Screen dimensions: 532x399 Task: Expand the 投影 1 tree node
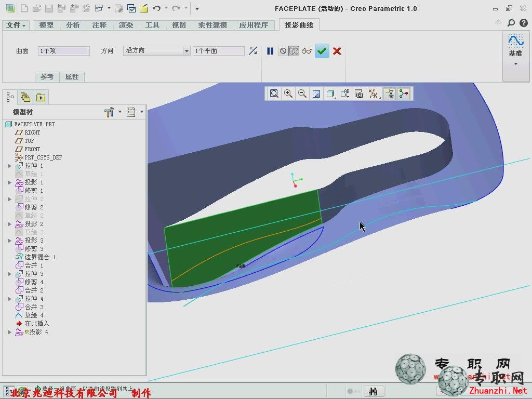[9, 182]
